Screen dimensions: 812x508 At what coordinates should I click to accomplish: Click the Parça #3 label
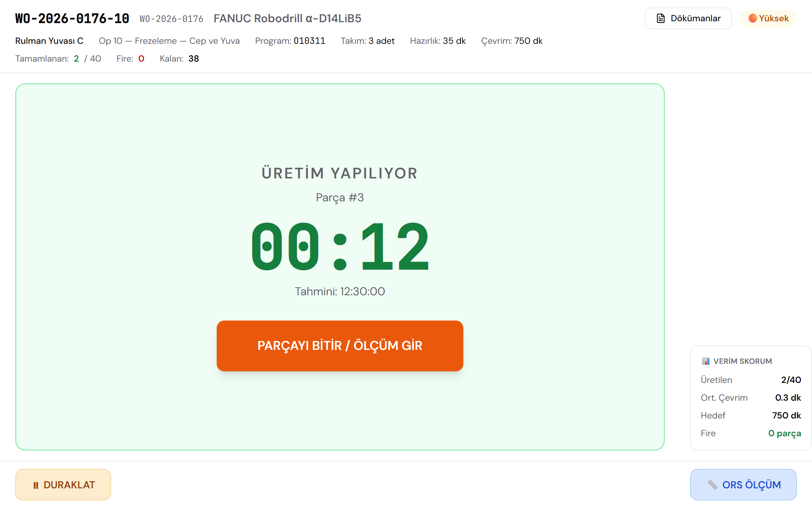tap(340, 197)
